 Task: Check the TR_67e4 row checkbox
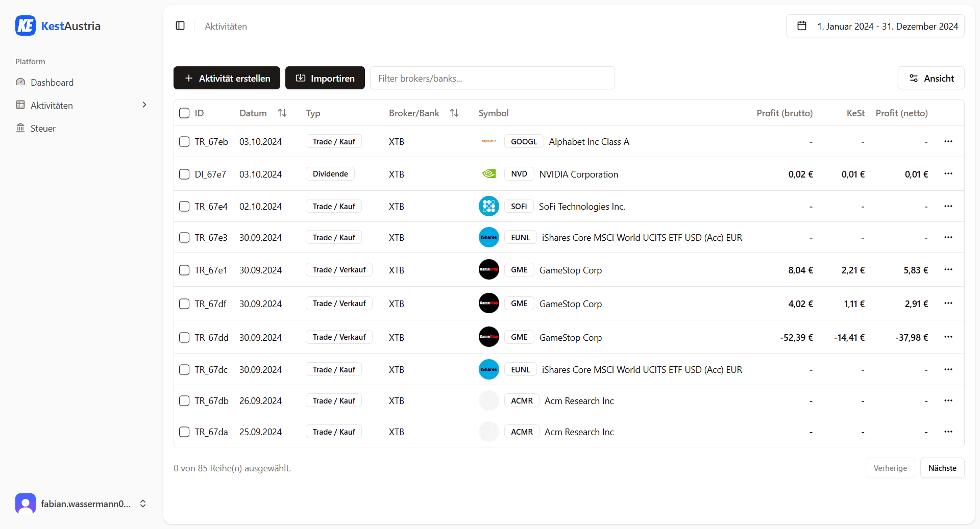[x=184, y=206]
